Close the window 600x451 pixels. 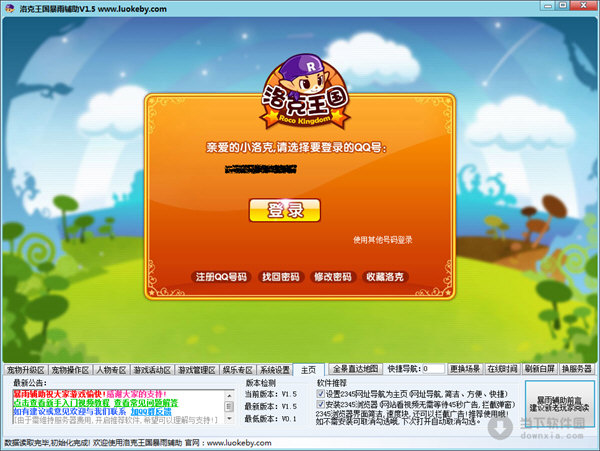[x=583, y=5]
